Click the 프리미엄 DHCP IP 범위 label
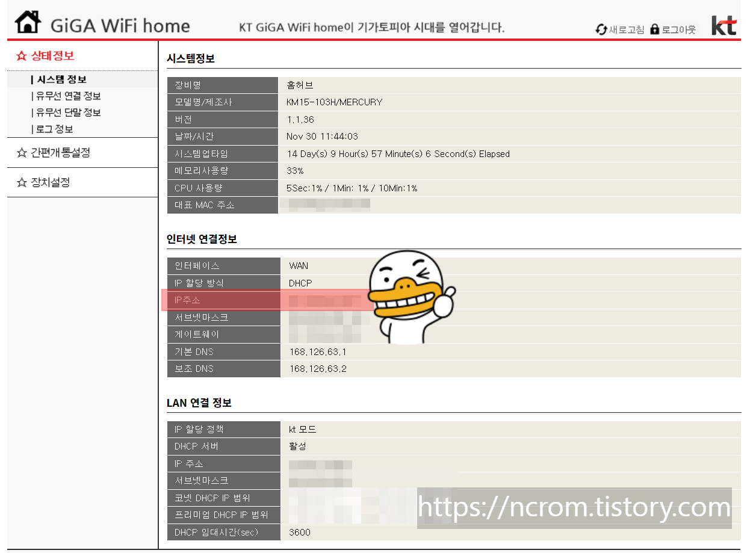 (x=221, y=515)
